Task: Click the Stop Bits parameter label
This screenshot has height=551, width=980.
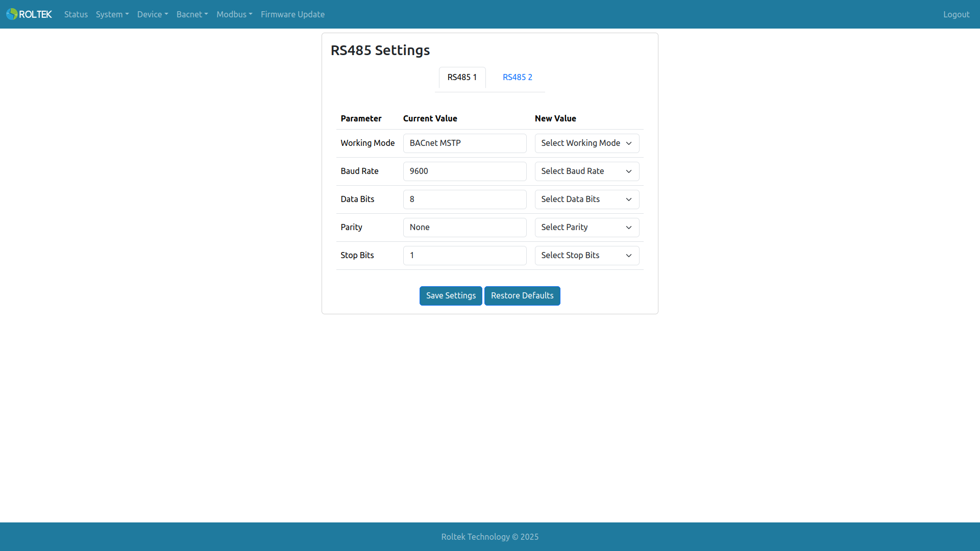Action: pos(357,255)
